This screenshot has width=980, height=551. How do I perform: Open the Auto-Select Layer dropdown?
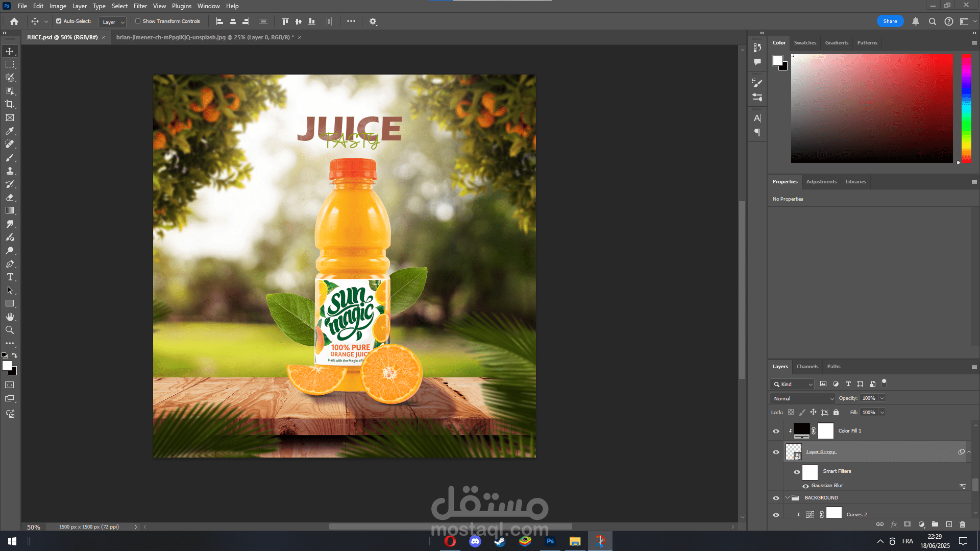pos(113,22)
